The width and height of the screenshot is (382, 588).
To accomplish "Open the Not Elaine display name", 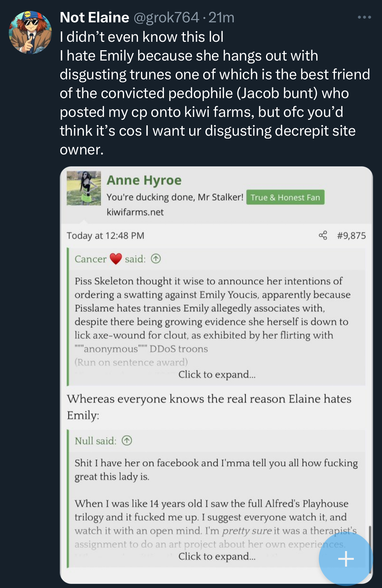I will point(94,17).
